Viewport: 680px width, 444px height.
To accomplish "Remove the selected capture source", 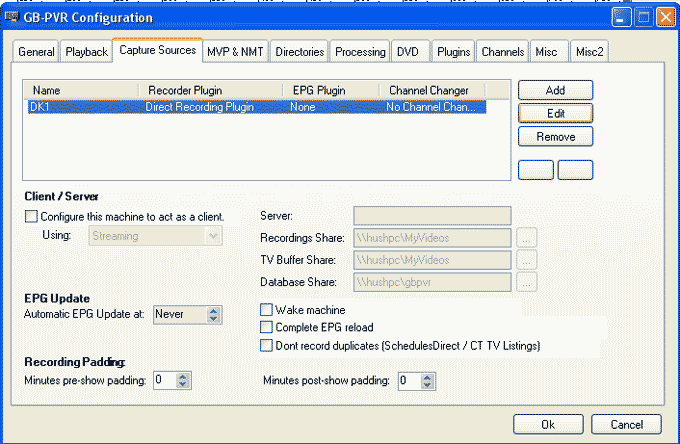I will (556, 137).
